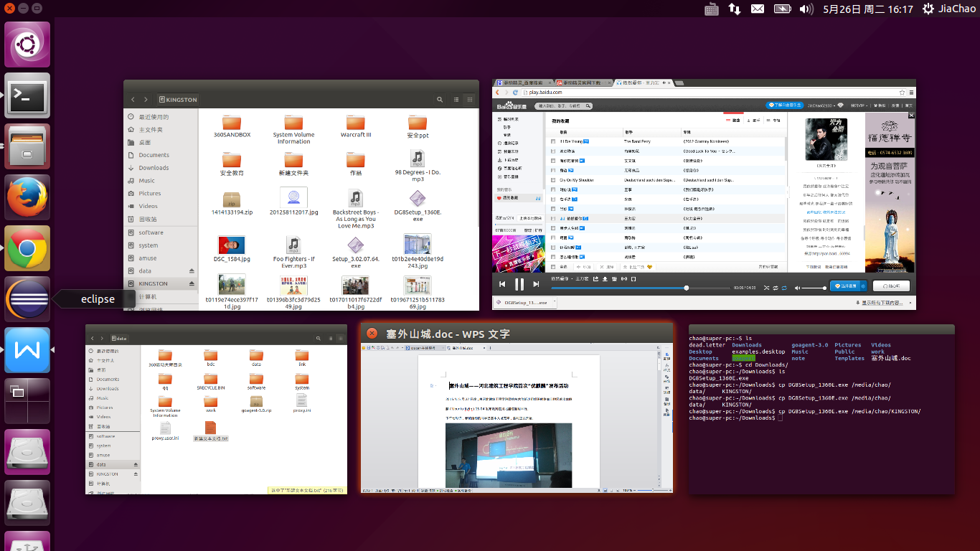Go forward in the KINGSTON file window
Viewport: 980px width, 551px height.
click(x=146, y=99)
